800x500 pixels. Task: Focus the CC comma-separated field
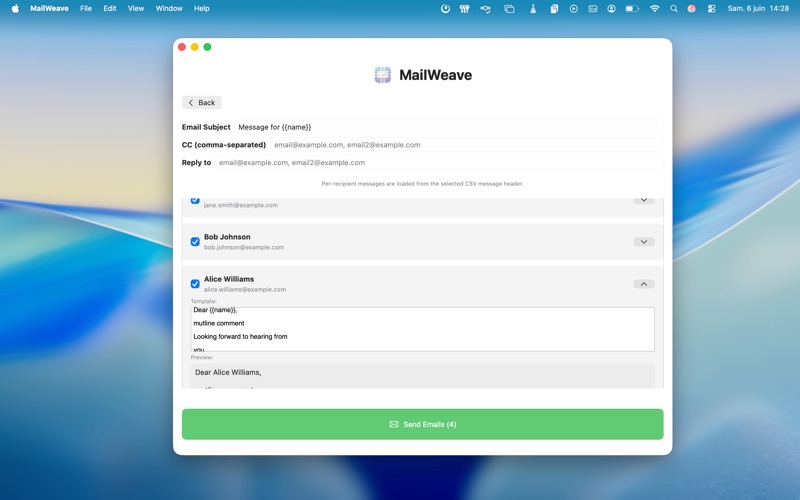pos(467,145)
